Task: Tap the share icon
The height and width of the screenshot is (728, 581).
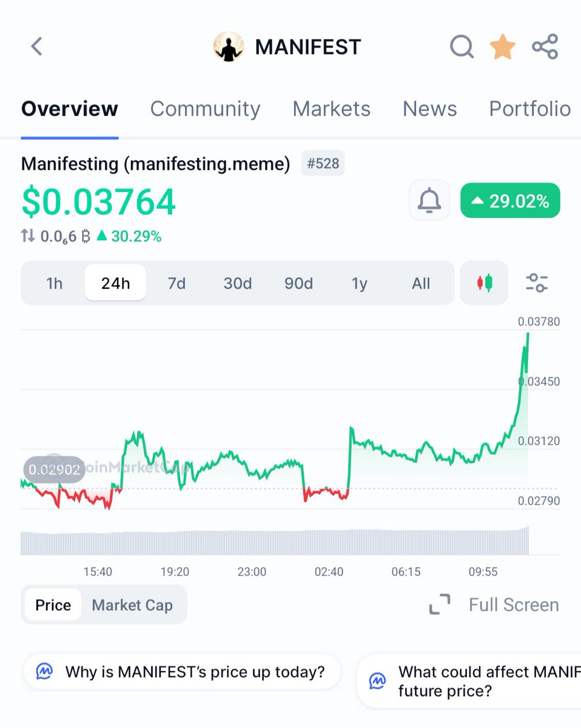Action: tap(545, 47)
